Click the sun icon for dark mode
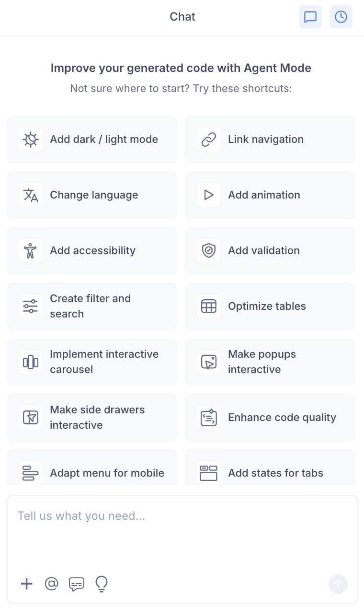The image size is (364, 609). (x=31, y=140)
